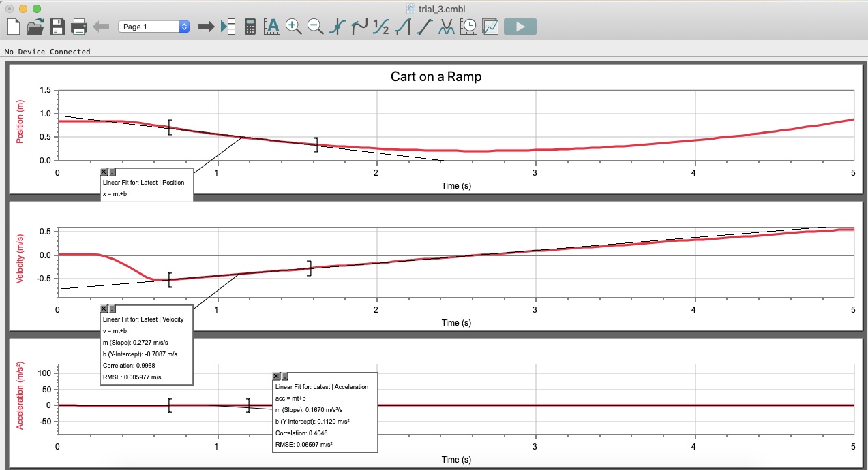Click the graph icon beside the Collect button
Screen dimensions: 868x470
coord(491,27)
